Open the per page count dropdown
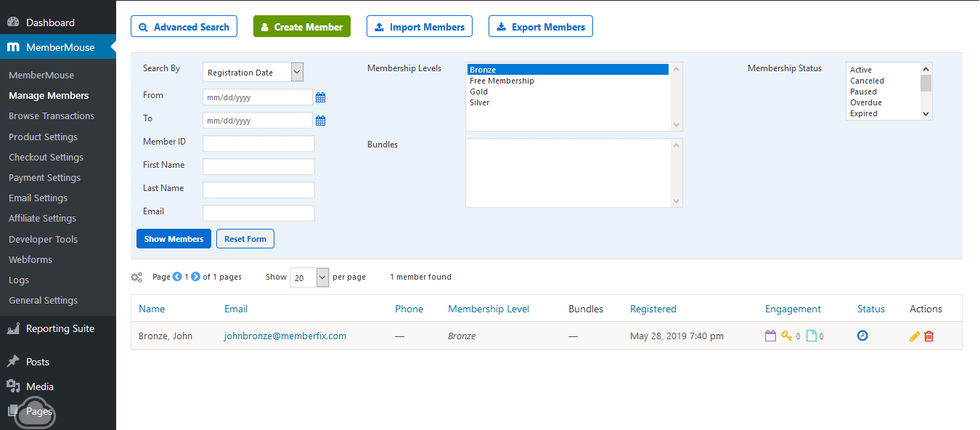Viewport: 980px width, 430px height. point(309,277)
